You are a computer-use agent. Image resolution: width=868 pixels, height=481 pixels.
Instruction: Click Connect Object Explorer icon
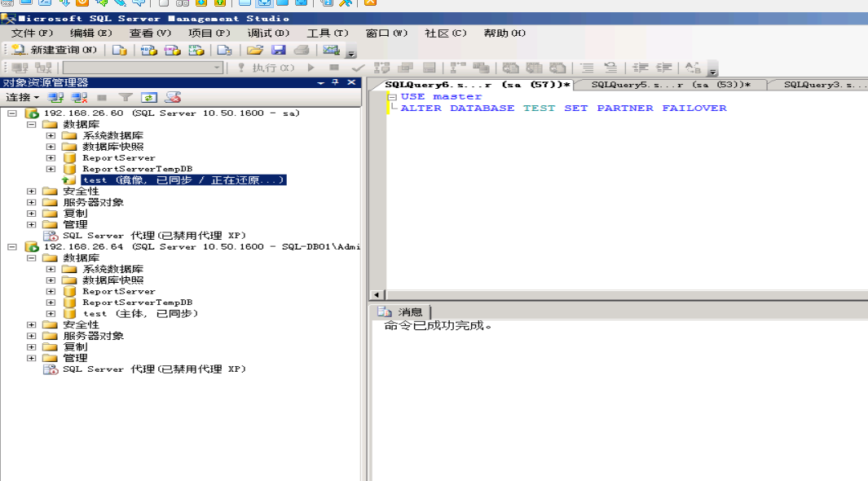(55, 97)
